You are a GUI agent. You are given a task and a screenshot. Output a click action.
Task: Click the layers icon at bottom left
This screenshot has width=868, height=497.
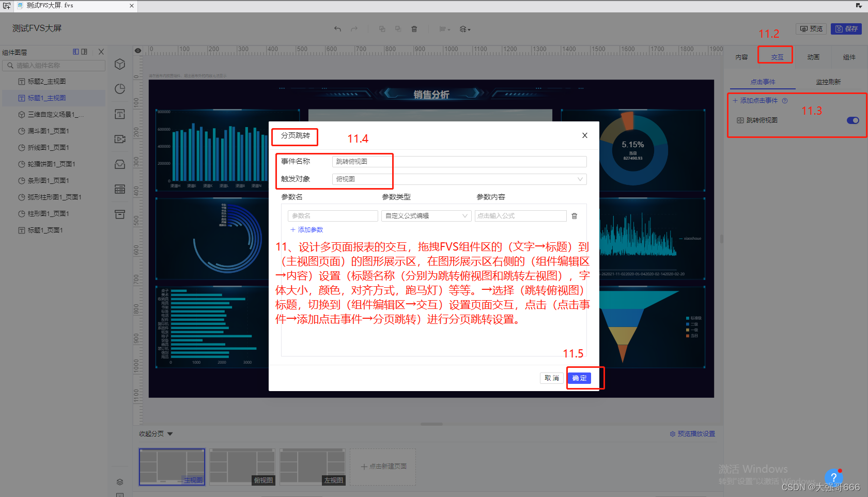click(120, 482)
